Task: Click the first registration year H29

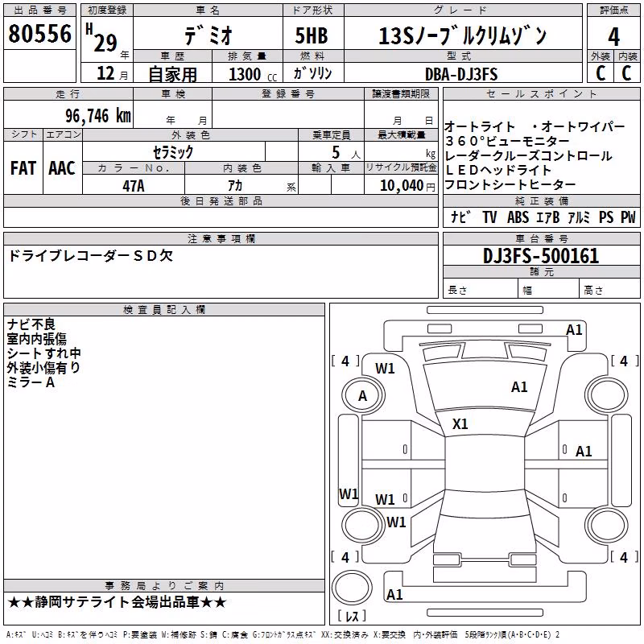Action: [103, 39]
